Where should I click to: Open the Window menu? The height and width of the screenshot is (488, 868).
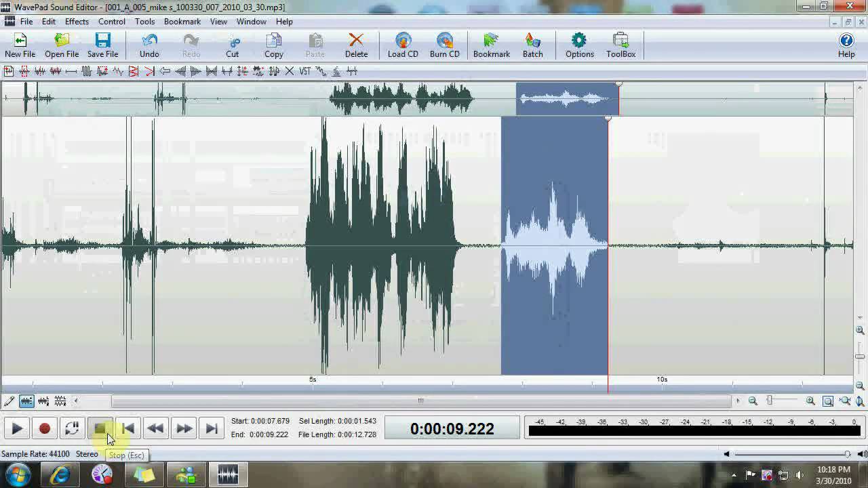coord(251,22)
